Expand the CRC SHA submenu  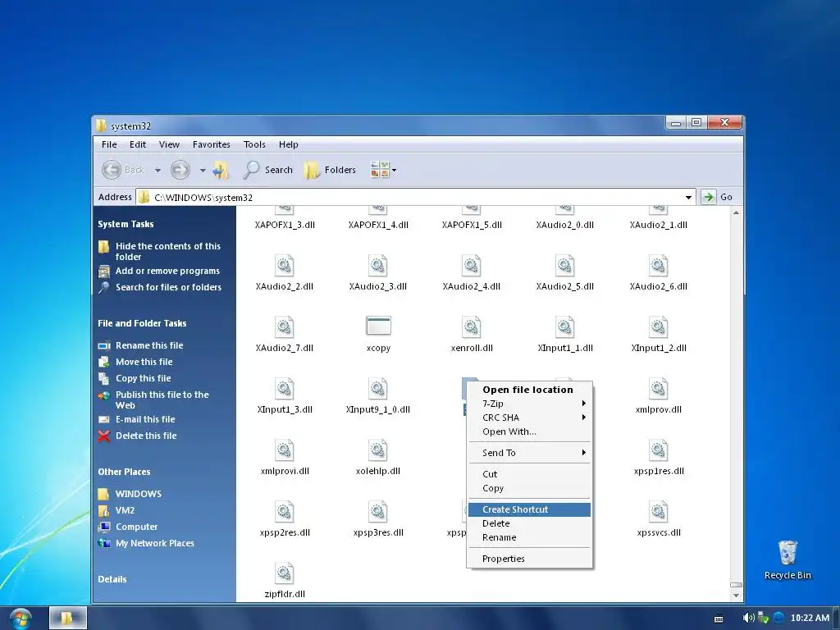529,418
